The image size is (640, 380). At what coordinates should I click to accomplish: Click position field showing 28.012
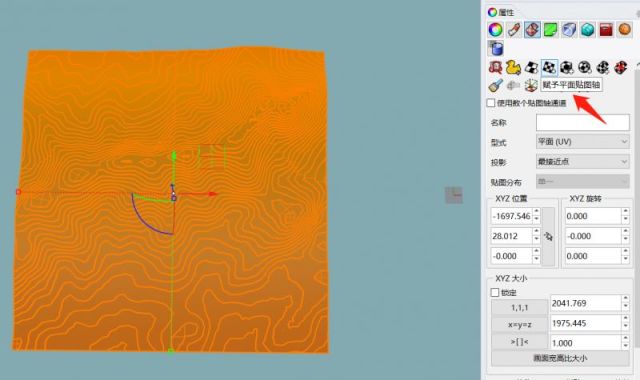click(511, 236)
